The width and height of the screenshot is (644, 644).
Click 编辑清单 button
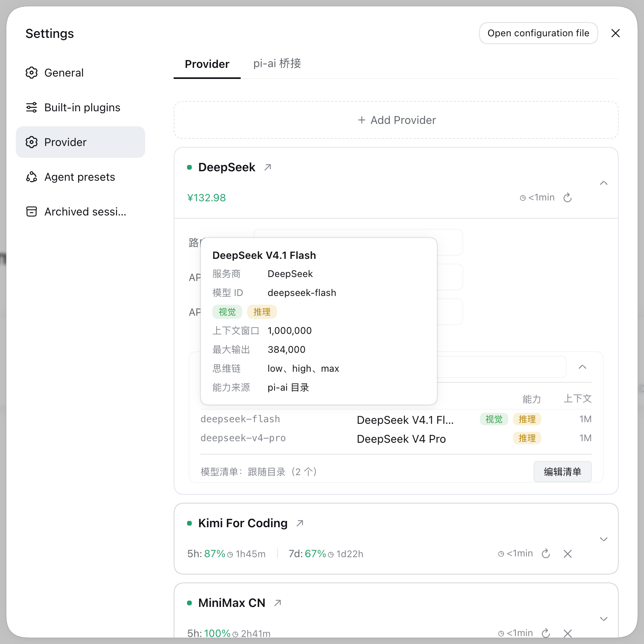tap(563, 472)
